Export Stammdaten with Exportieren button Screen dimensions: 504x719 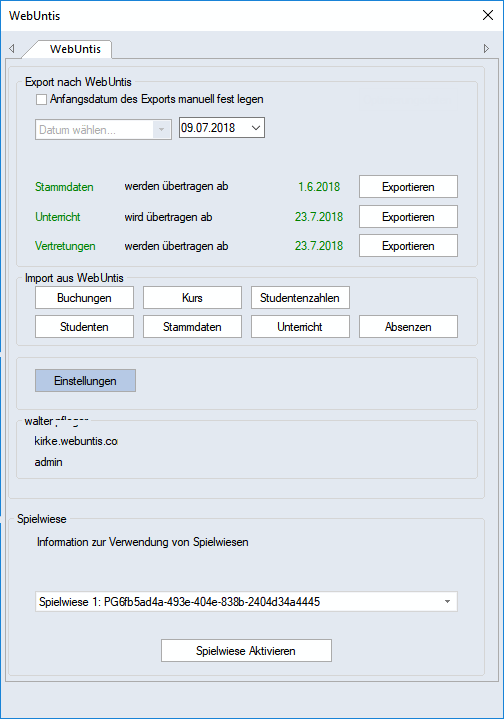coord(408,187)
